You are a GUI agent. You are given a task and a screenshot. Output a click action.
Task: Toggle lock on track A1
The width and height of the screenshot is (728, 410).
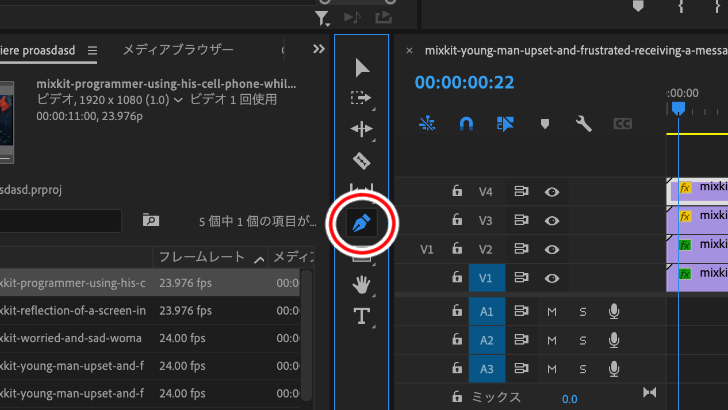tap(457, 310)
